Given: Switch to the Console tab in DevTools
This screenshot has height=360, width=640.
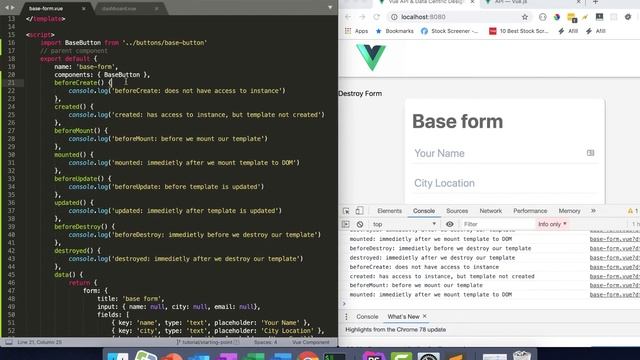Looking at the screenshot, I should coord(424,211).
